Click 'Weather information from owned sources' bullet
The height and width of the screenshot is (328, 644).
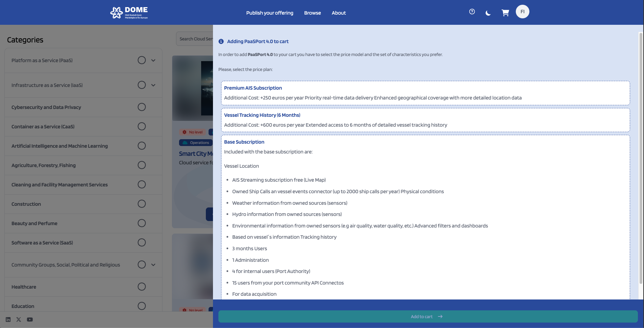290,203
